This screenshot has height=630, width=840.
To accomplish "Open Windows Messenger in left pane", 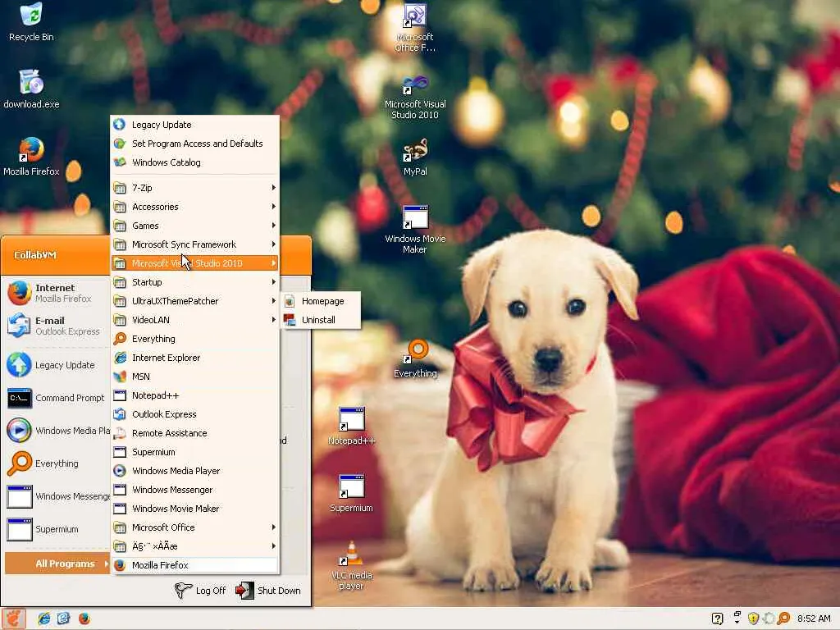I will (57, 496).
